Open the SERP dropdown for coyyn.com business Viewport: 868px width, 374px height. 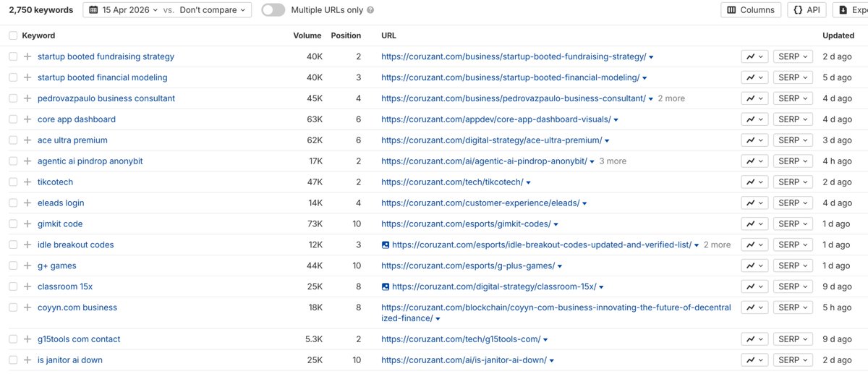coord(793,308)
